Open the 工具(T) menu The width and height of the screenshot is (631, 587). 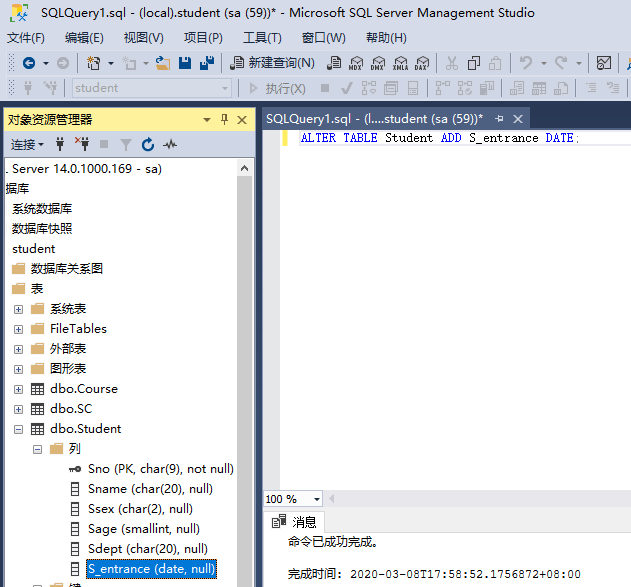click(x=262, y=38)
